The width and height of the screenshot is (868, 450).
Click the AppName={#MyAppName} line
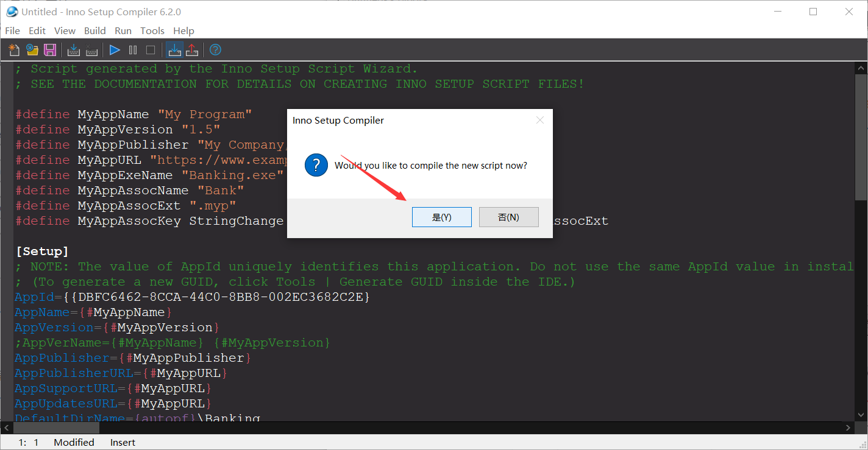[x=93, y=312]
